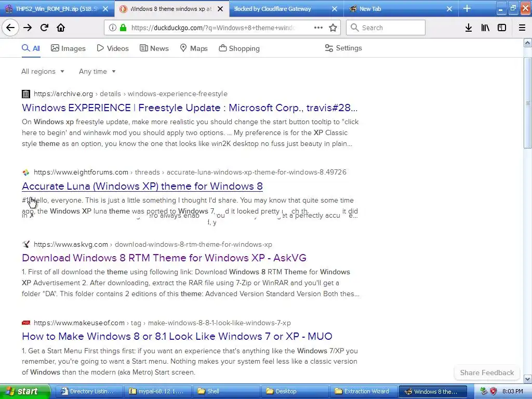Expand the All regions dropdown
Viewport: 532px width, 399px height.
tap(43, 71)
